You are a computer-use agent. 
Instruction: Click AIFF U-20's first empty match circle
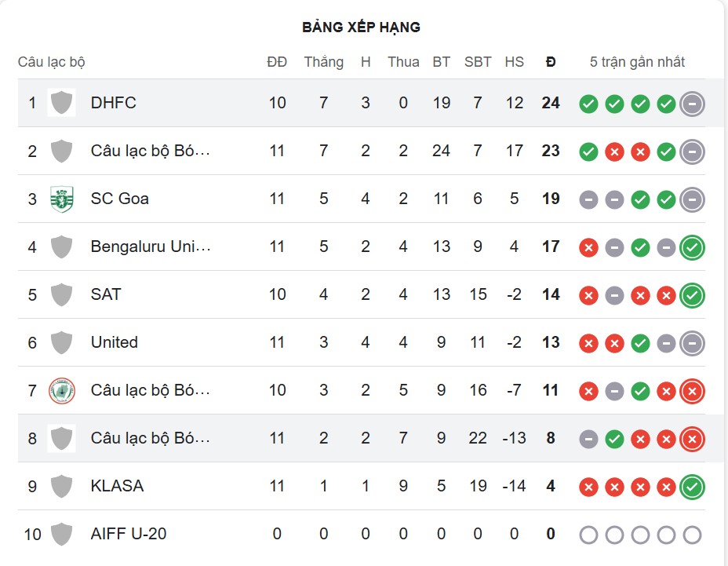[588, 535]
